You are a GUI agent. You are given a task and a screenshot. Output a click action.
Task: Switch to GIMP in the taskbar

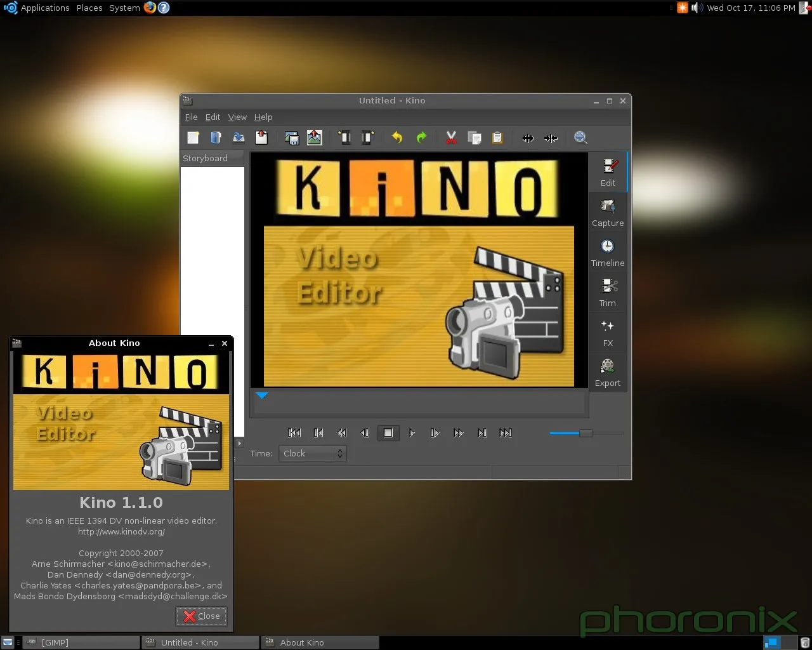click(x=81, y=642)
